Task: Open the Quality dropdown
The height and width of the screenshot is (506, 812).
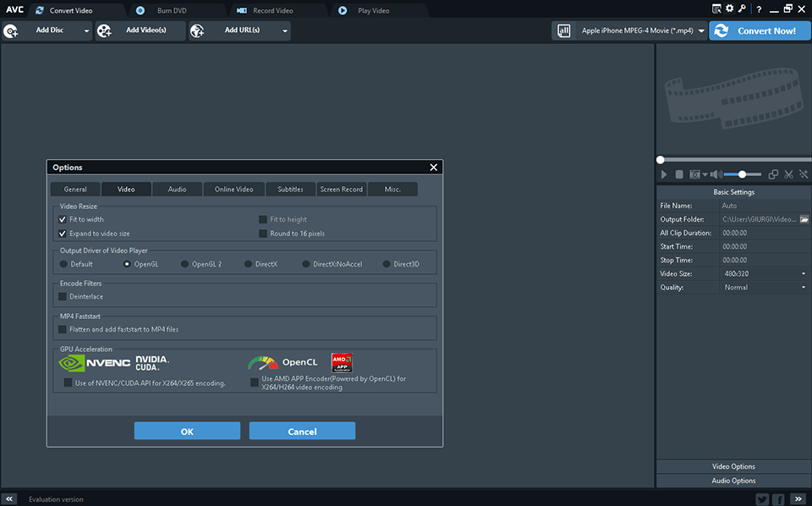Action: coord(803,288)
